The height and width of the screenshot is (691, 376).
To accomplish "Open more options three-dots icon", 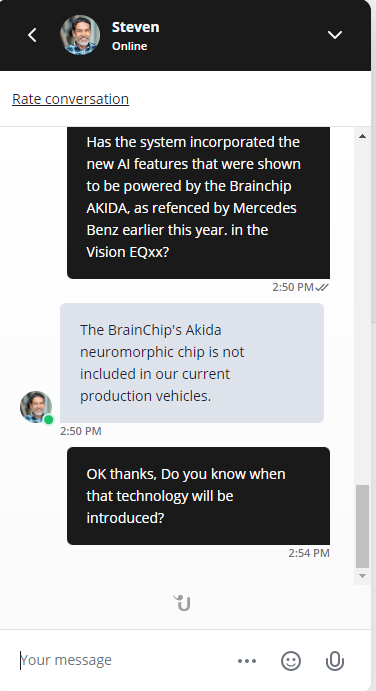I will (247, 661).
